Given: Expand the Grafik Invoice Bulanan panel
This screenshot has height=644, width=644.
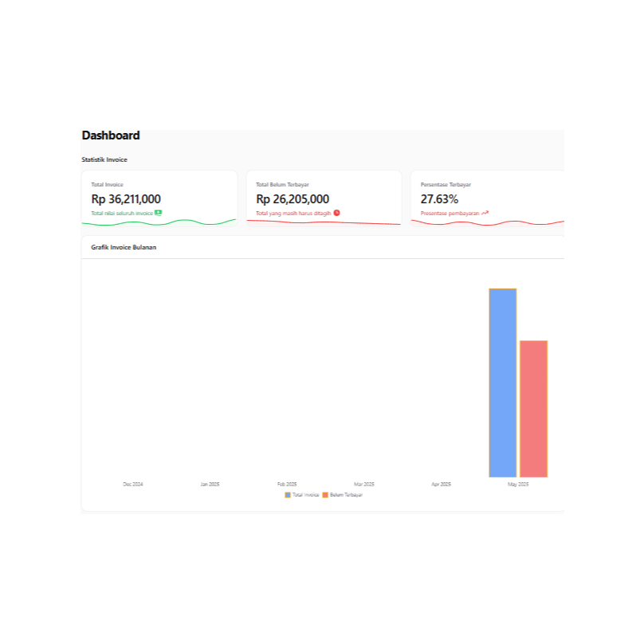Looking at the screenshot, I should pyautogui.click(x=124, y=247).
